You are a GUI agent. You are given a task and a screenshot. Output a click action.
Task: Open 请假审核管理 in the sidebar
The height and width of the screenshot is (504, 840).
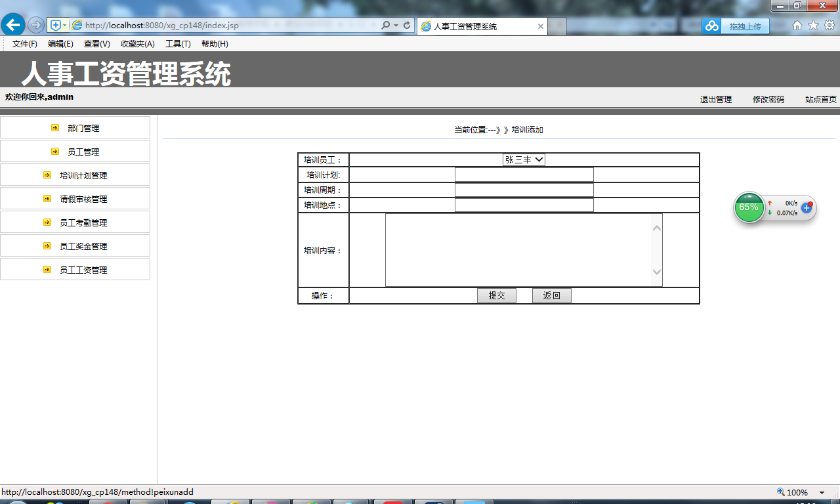83,199
